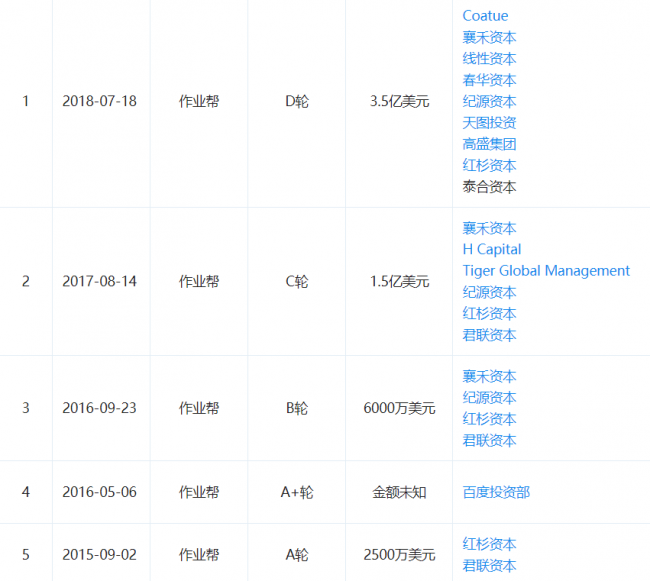Click 红杉资本 in the D轮 row
The height and width of the screenshot is (581, 650).
click(x=489, y=165)
